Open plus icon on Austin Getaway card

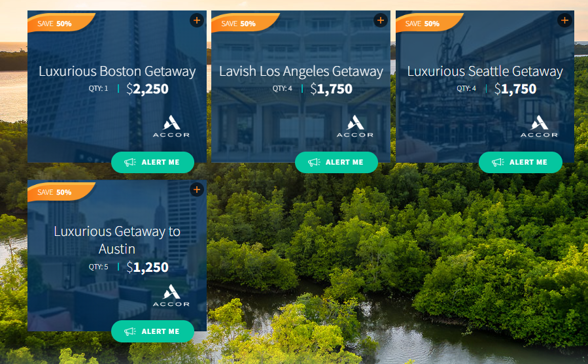[x=196, y=190]
